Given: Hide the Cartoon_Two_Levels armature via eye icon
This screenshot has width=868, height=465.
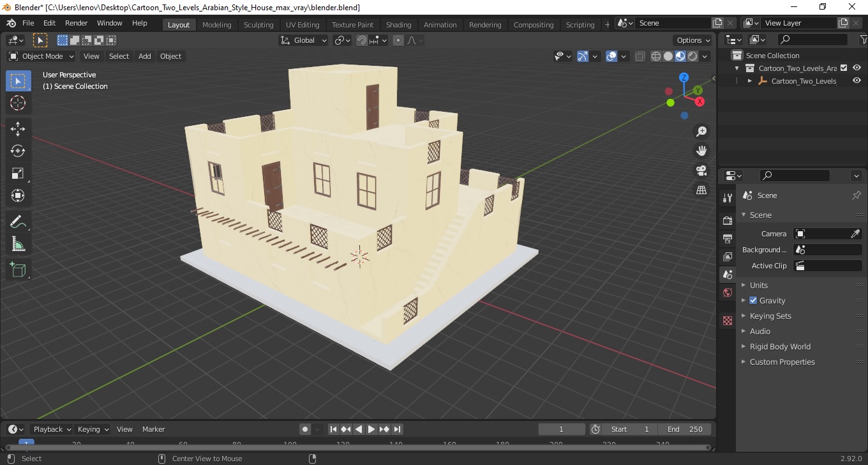Looking at the screenshot, I should coord(857,81).
